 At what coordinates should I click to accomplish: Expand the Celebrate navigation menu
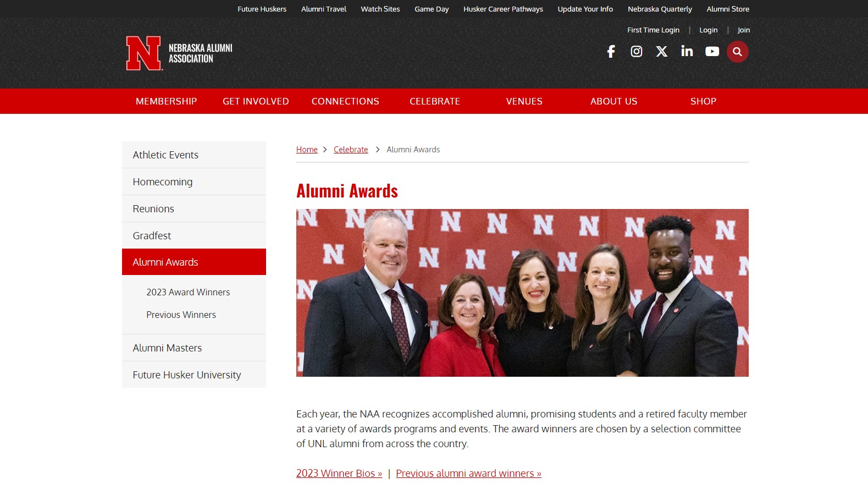pyautogui.click(x=435, y=101)
